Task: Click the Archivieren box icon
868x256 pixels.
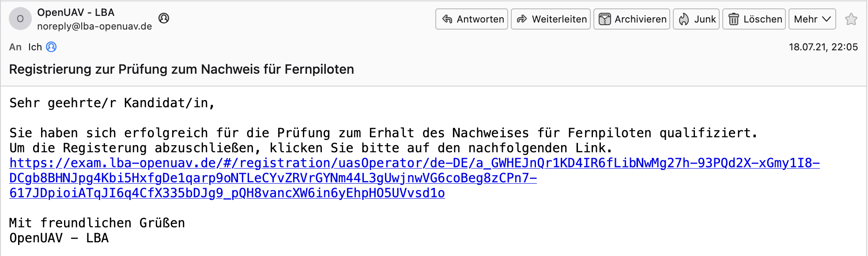Action: pos(604,19)
